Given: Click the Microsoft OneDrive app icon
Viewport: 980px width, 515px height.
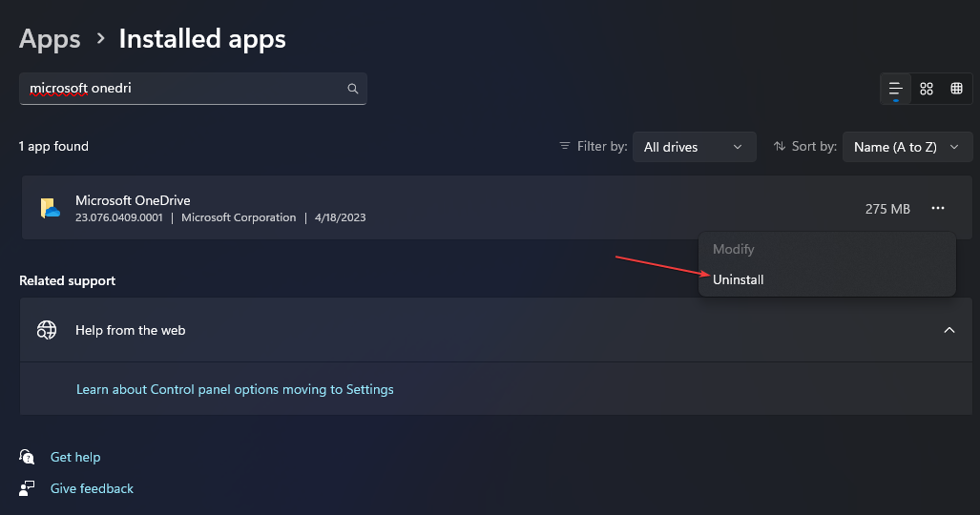Looking at the screenshot, I should (x=50, y=208).
